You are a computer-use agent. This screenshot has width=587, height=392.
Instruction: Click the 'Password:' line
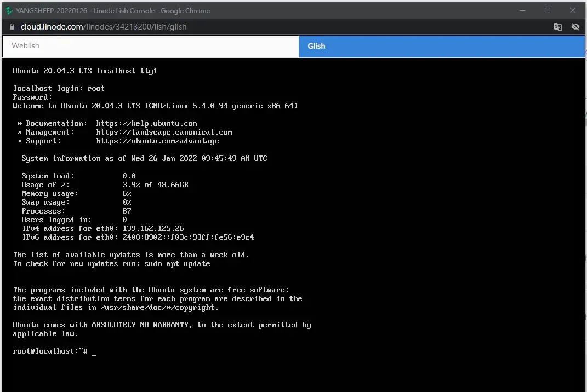(x=32, y=97)
